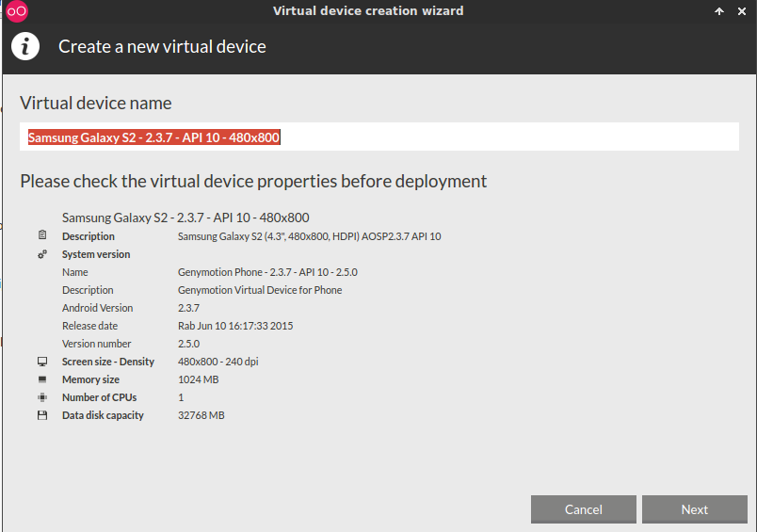Click the gears icon next to System version
This screenshot has height=532, width=757.
click(x=42, y=254)
